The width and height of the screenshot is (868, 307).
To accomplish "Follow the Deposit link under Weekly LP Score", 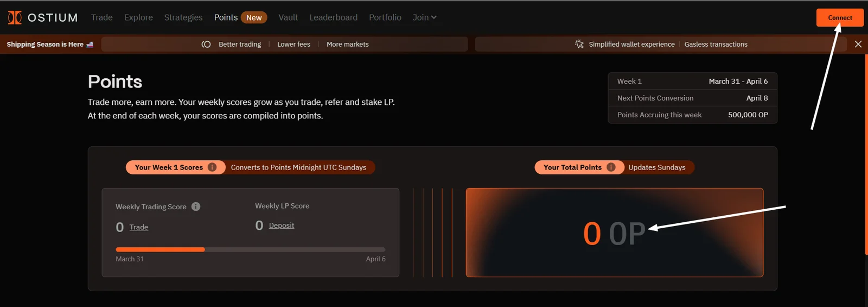I will [282, 225].
